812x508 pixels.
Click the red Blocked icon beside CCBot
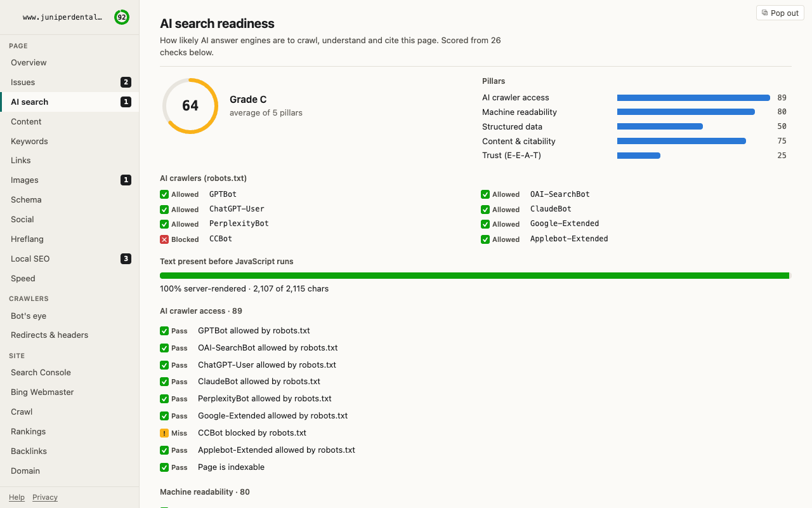click(x=164, y=239)
